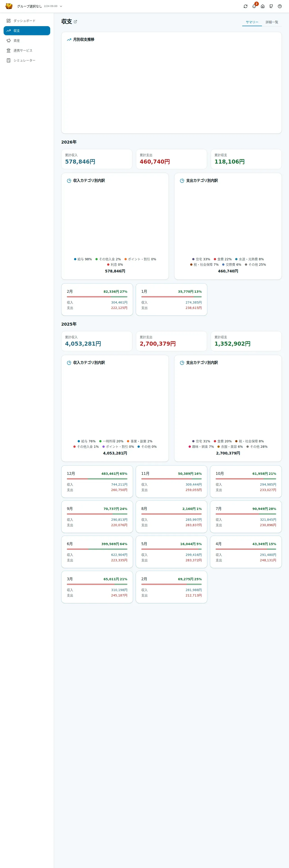Image resolution: width=289 pixels, height=868 pixels.
Task: Click the home icon in top bar
Action: (x=262, y=6)
